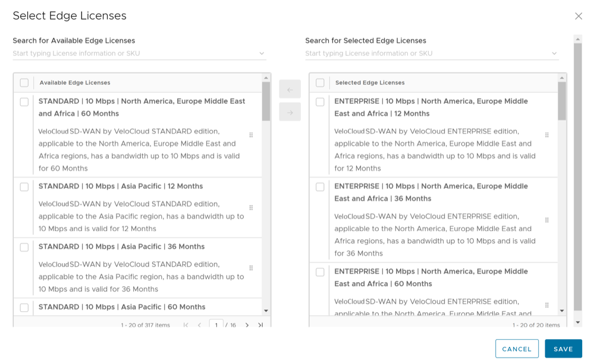
Task: Check ENTERPRISE 10 Mbps 36 Months license
Action: 320,186
